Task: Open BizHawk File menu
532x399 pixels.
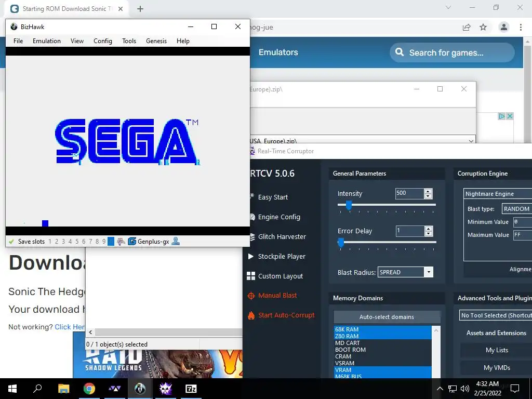Action: tap(18, 41)
